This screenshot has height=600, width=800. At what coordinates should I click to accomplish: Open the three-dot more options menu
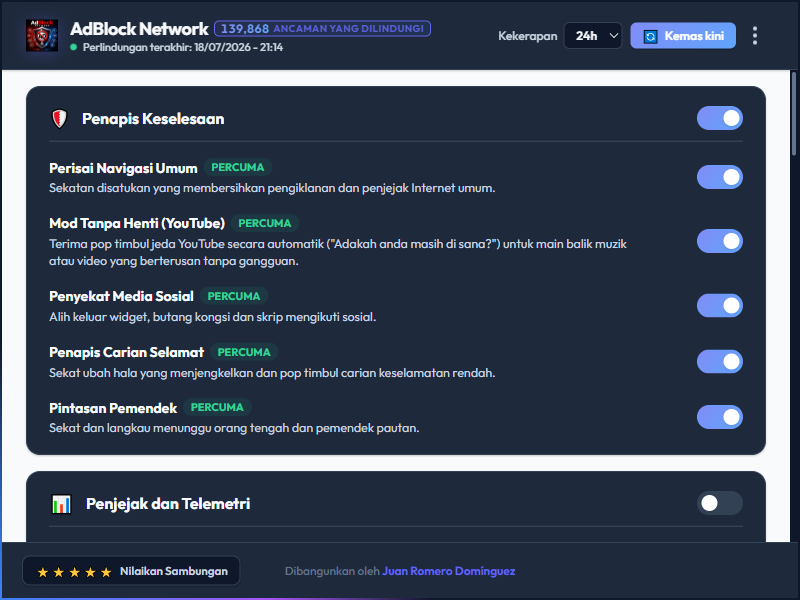[755, 36]
